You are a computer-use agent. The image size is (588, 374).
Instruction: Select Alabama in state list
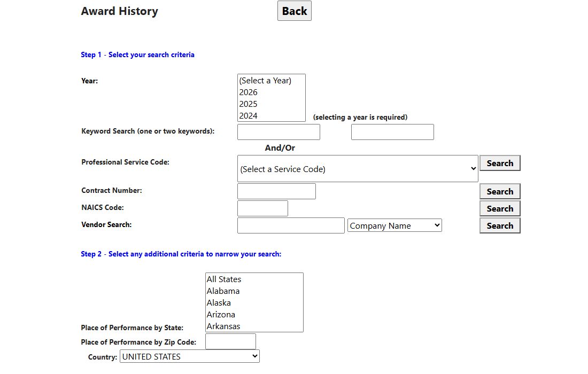(x=254, y=291)
